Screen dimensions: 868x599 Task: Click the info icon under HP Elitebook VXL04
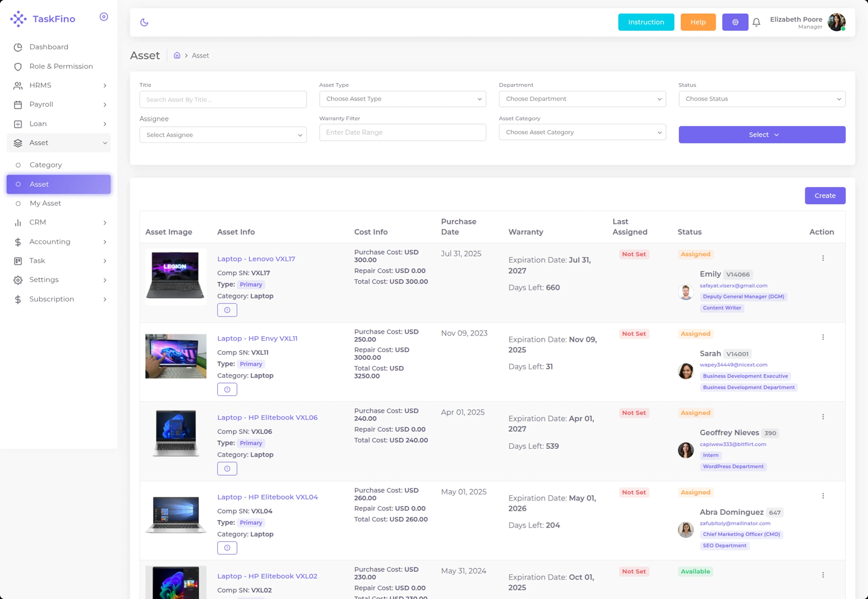227,548
